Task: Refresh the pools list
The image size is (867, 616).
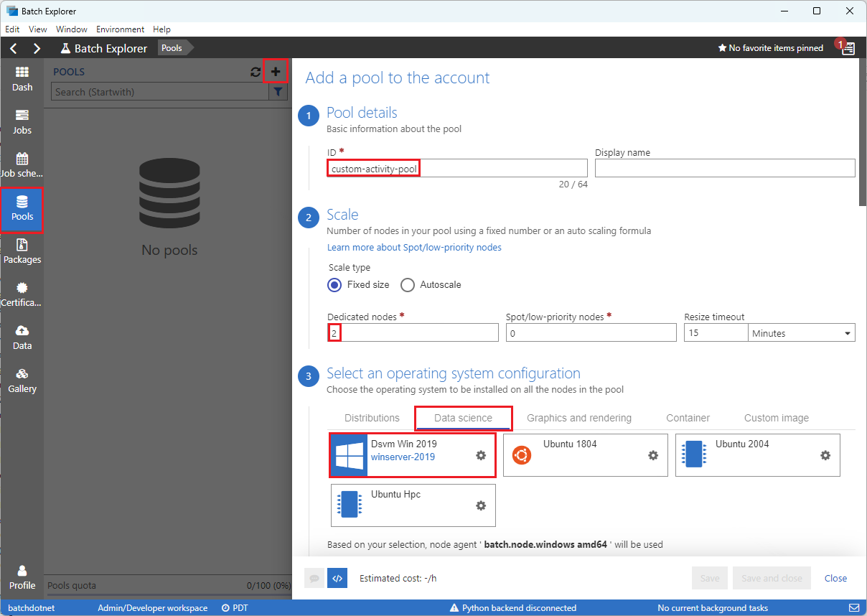Action: click(256, 72)
